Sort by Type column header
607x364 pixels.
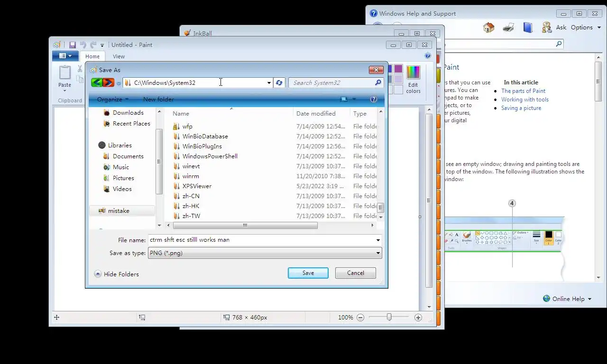tap(363, 114)
